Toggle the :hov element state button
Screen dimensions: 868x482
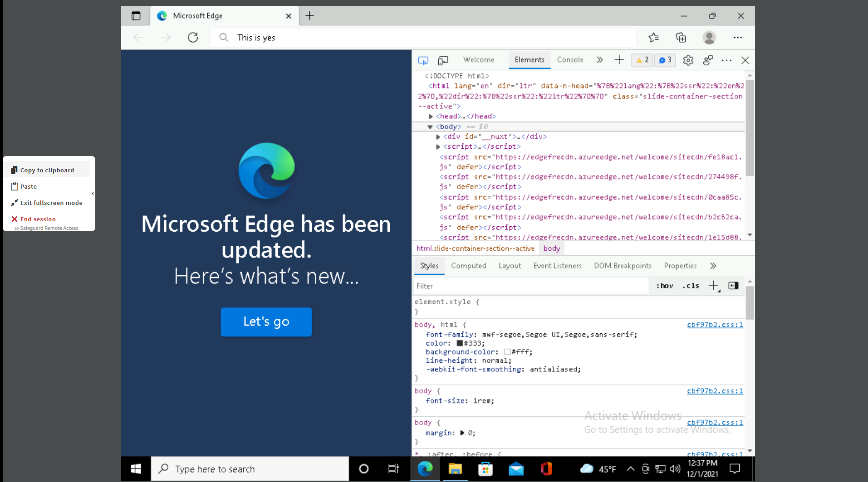point(665,286)
